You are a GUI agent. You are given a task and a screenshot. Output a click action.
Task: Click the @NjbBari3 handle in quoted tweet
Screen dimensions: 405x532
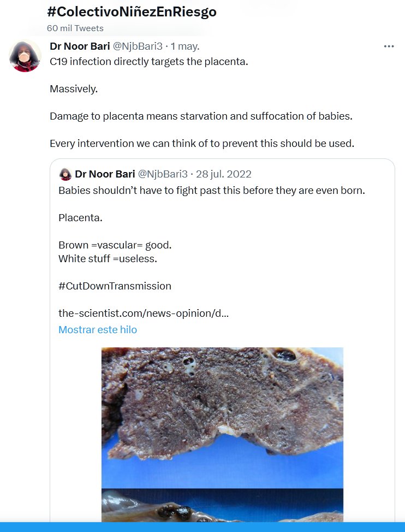(163, 174)
